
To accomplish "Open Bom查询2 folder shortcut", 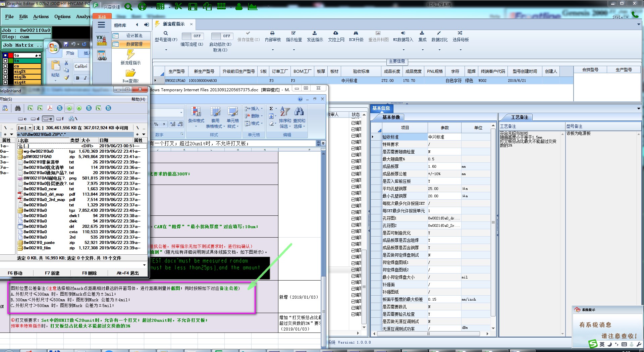I will (x=130, y=73).
